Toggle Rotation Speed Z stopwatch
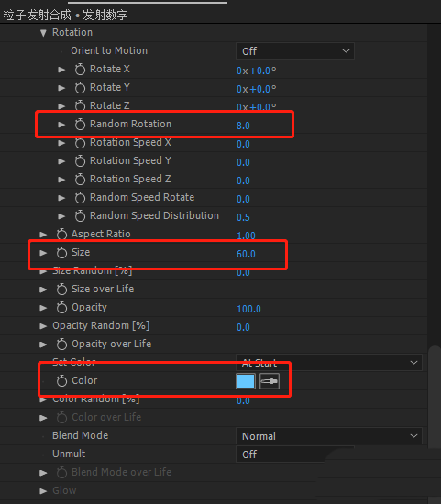441x504 pixels. point(80,179)
